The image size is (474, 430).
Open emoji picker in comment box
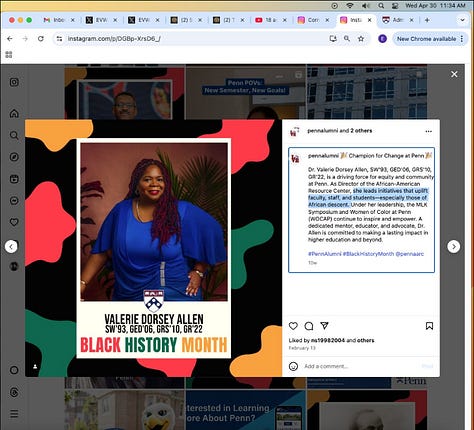[x=293, y=366]
